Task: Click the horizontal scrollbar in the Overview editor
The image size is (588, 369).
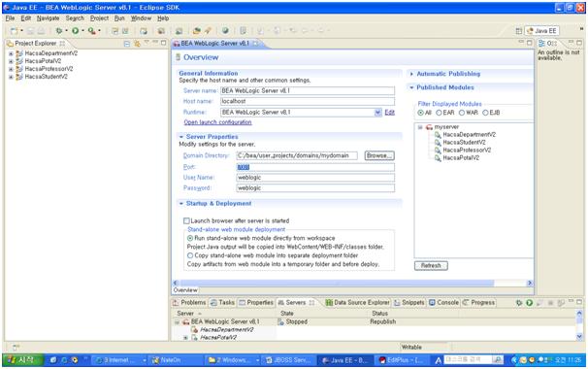Action: click(x=337, y=283)
